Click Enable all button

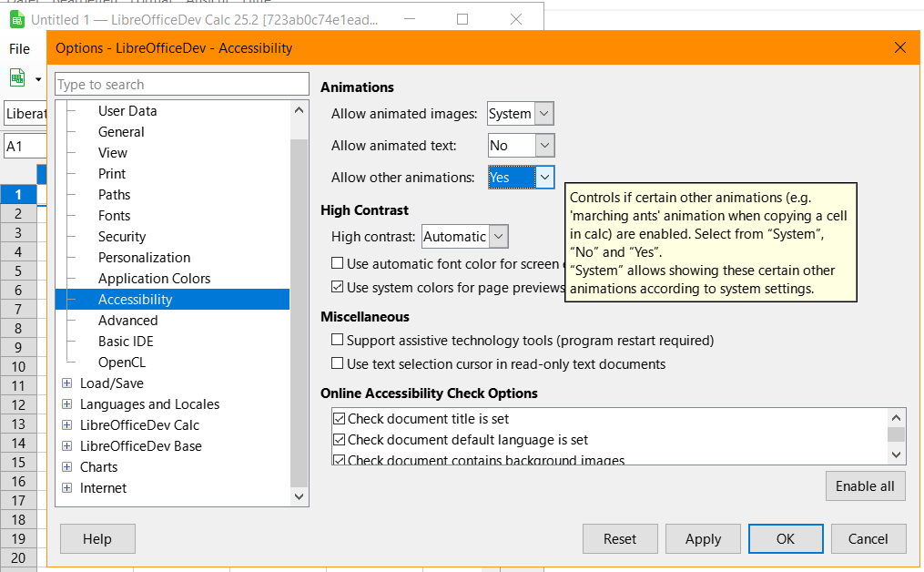point(865,485)
